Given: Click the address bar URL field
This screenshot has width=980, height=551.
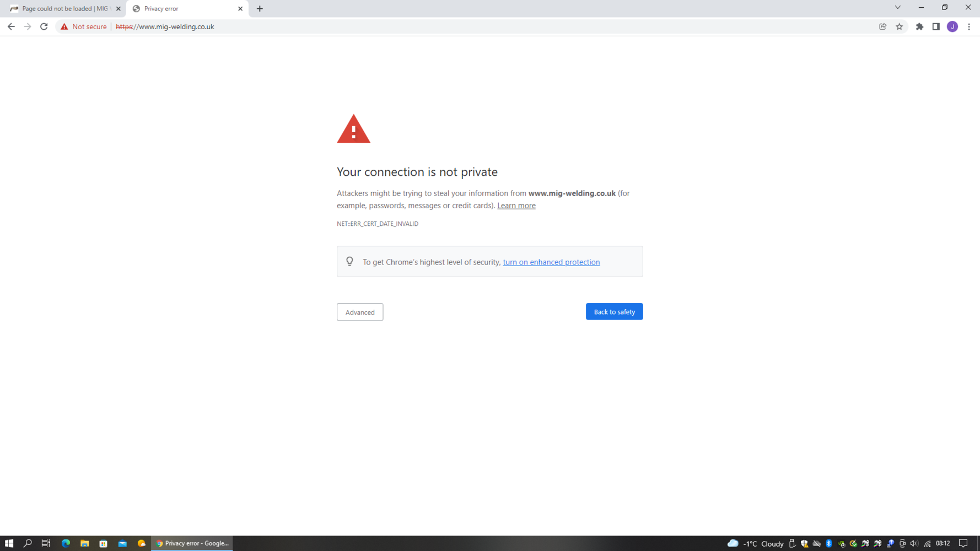Looking at the screenshot, I should click(x=441, y=26).
